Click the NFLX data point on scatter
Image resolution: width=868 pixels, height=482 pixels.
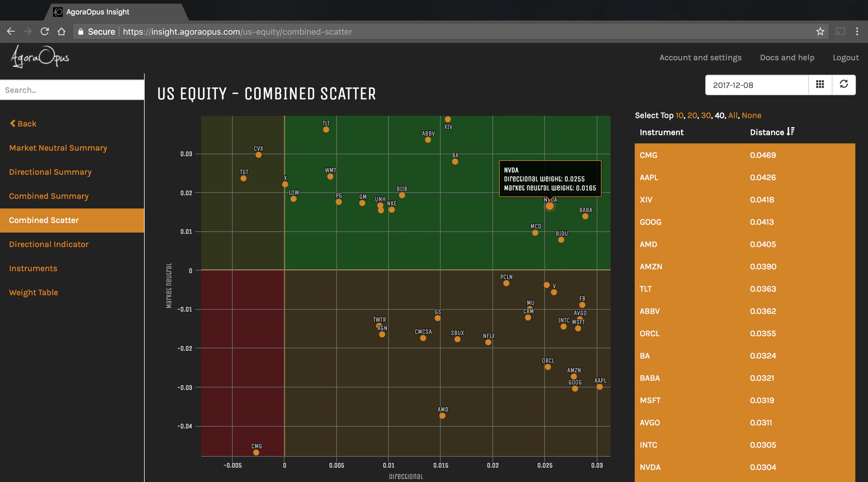(x=488, y=342)
